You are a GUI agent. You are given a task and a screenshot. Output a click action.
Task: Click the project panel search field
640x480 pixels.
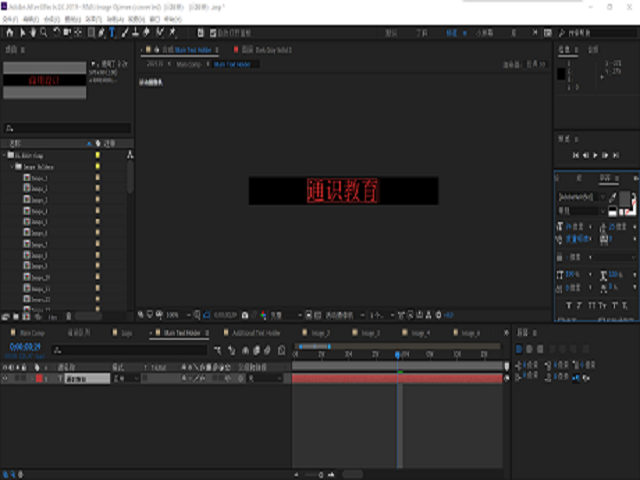(68, 129)
